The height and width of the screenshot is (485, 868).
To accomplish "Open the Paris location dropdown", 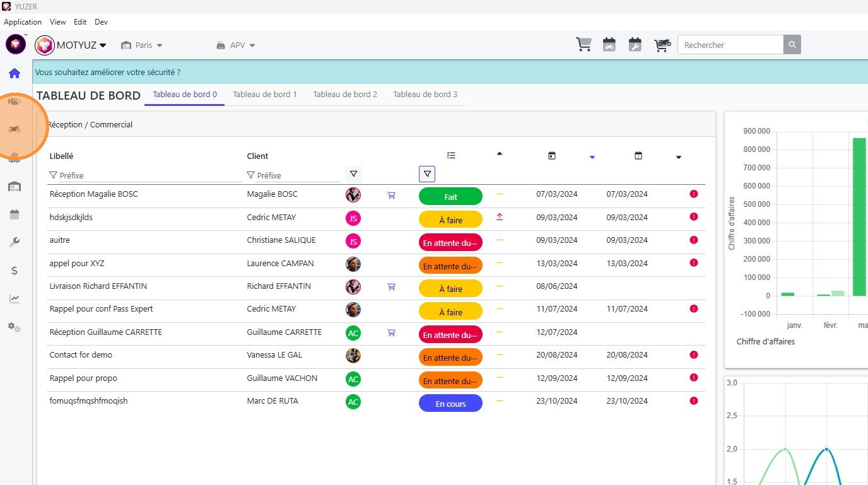I will (x=143, y=45).
